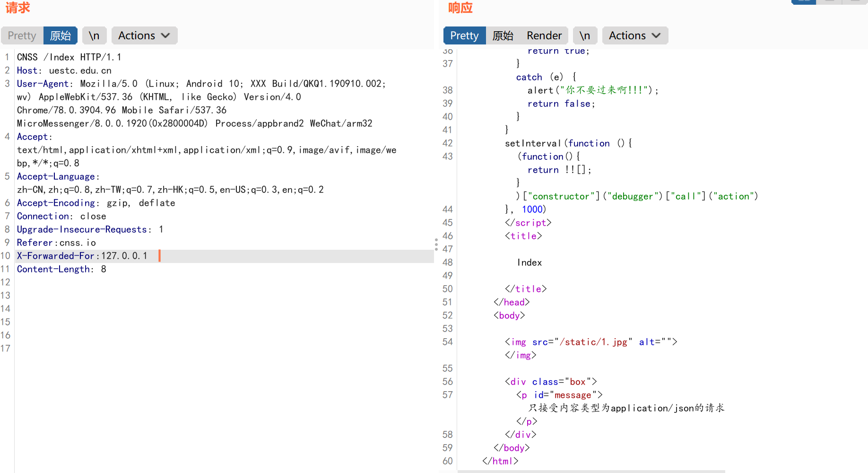Image resolution: width=868 pixels, height=473 pixels.
Task: Click the closing </head> tag
Action: pyautogui.click(x=512, y=302)
